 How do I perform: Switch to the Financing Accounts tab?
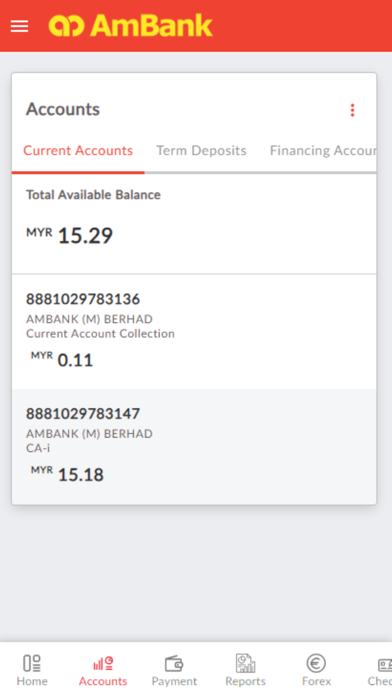[323, 151]
